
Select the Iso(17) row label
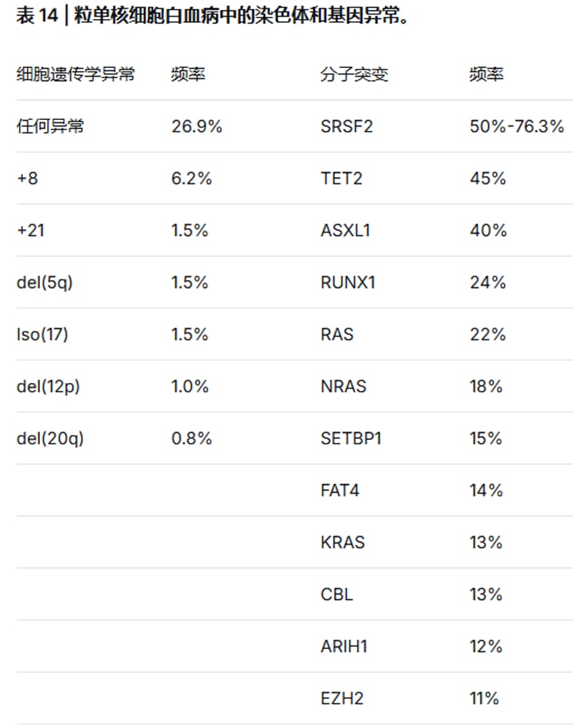(x=42, y=335)
